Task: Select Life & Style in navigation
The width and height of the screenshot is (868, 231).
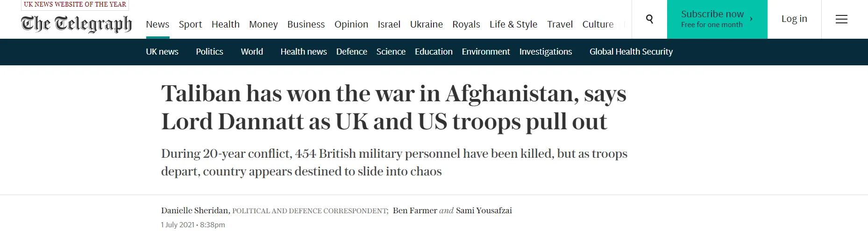Action: pyautogui.click(x=513, y=24)
